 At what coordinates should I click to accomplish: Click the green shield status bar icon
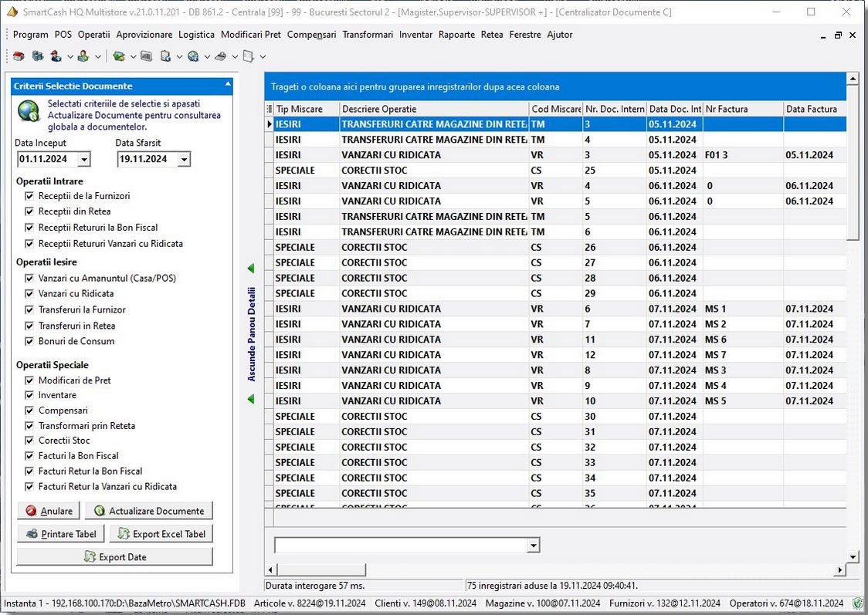pyautogui.click(x=857, y=603)
